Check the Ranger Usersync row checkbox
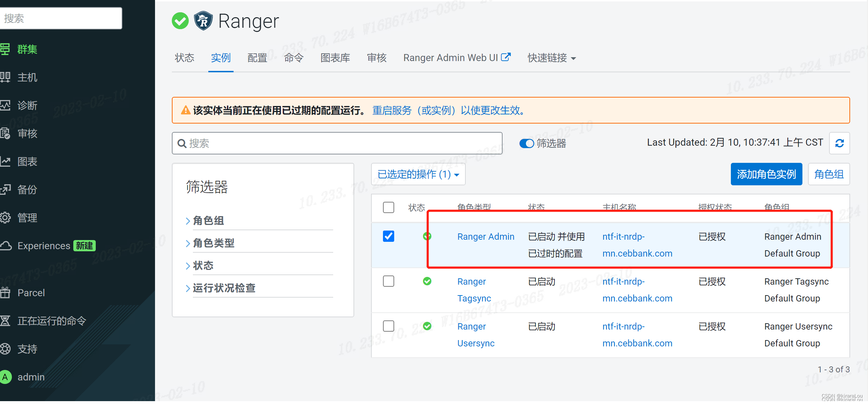The width and height of the screenshot is (868, 405). click(389, 326)
